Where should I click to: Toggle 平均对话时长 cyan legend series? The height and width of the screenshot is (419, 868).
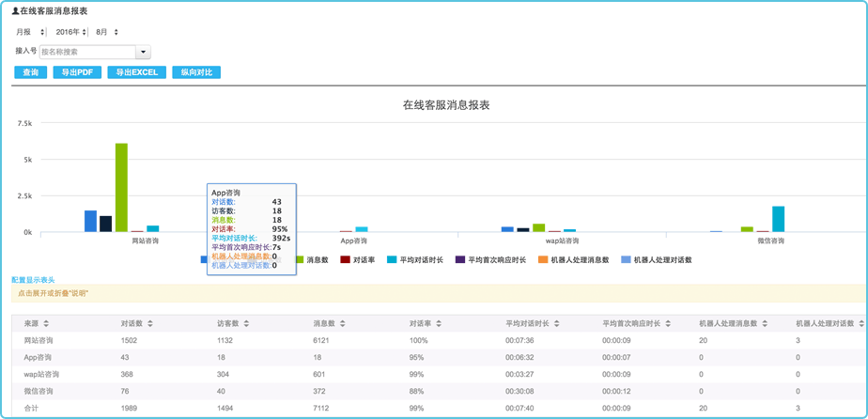pos(415,259)
